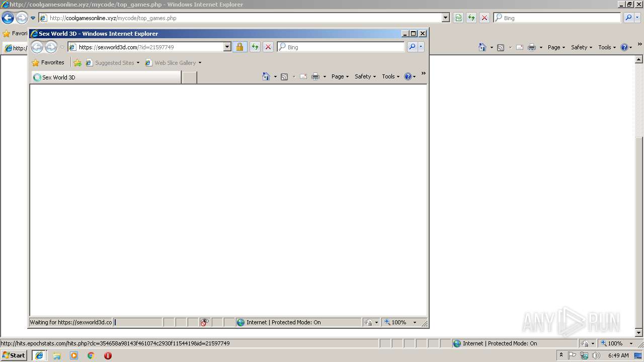This screenshot has height=362, width=644.
Task: Click the red Opera-style icon on the taskbar
Action: click(108, 355)
